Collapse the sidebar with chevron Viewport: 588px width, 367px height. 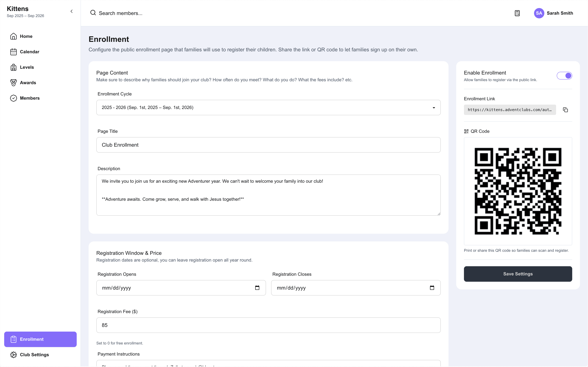71,11
